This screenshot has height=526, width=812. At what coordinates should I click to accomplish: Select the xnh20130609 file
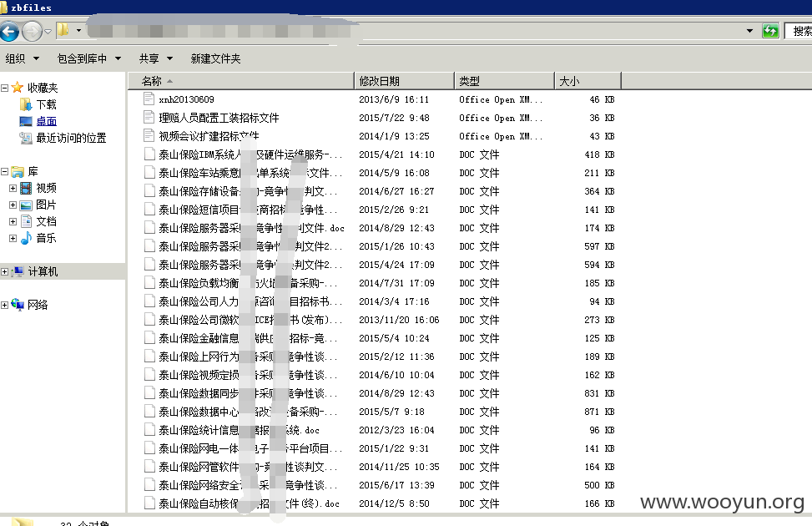click(186, 99)
